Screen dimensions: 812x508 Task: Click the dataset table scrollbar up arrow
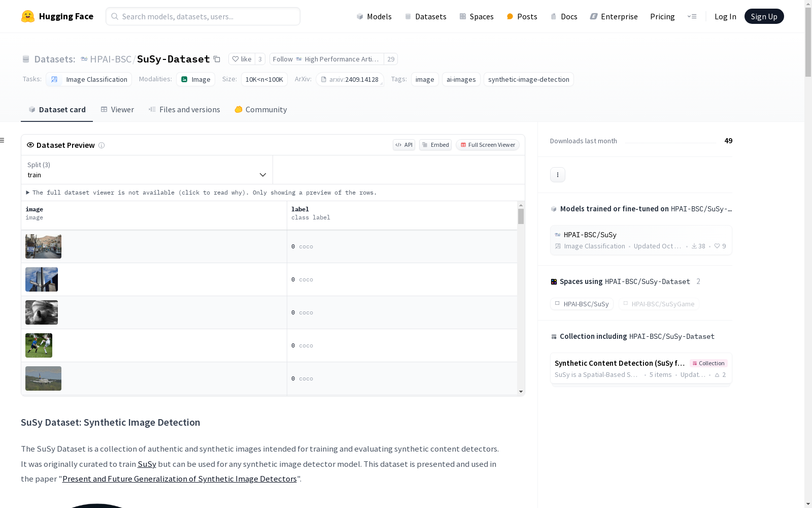pos(521,205)
